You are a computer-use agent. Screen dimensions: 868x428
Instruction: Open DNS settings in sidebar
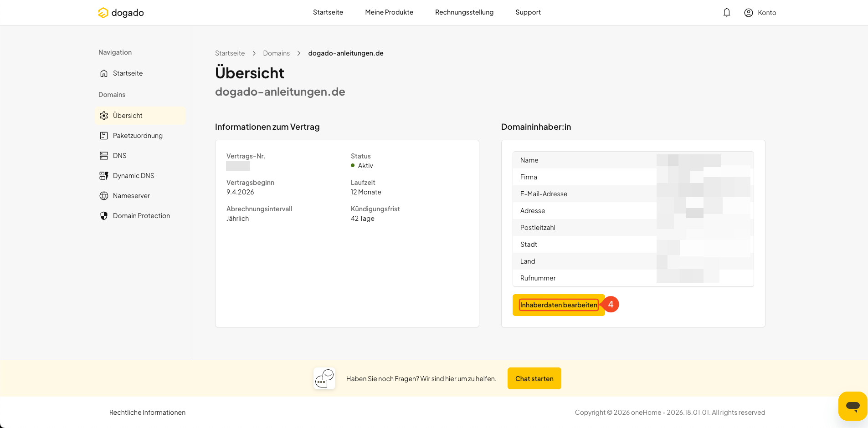(x=140, y=156)
